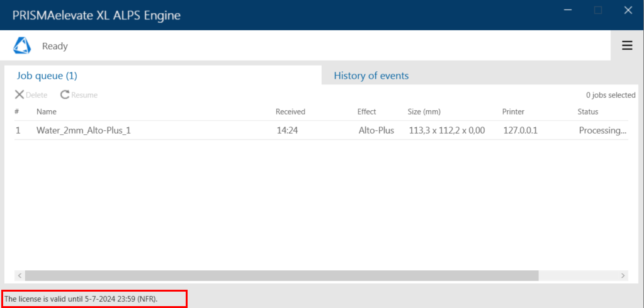Click the scrollbar left arrow
The width and height of the screenshot is (644, 308).
pyautogui.click(x=20, y=275)
